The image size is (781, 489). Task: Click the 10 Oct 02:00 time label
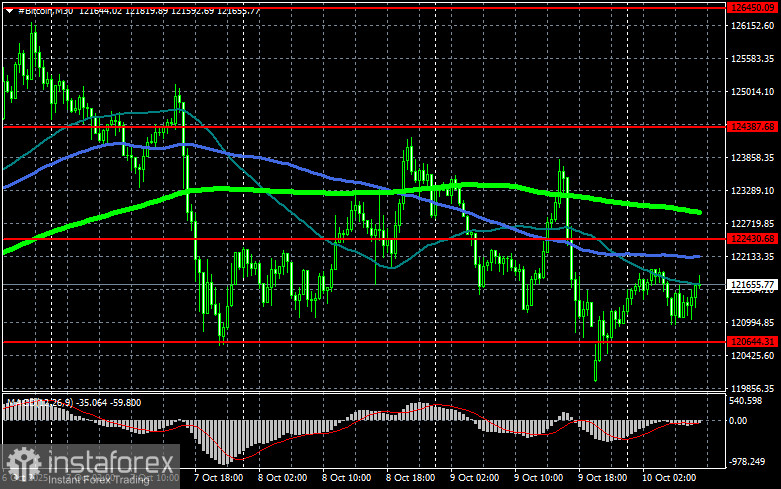coord(668,478)
